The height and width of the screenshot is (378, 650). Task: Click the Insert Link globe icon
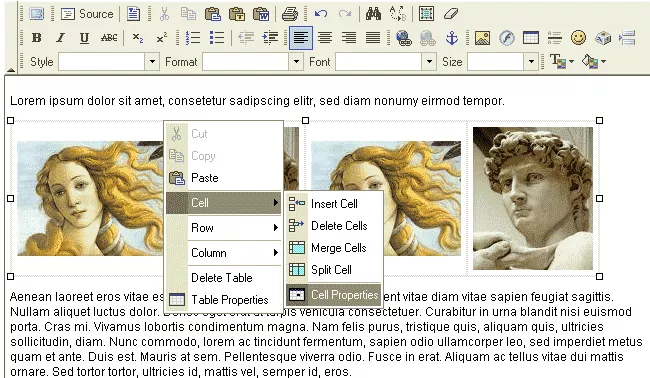[x=403, y=38]
